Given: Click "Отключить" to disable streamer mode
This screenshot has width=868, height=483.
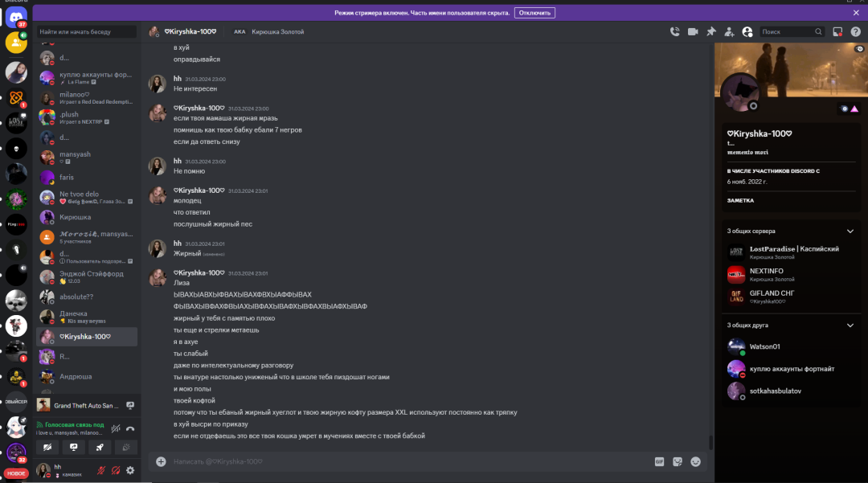Looking at the screenshot, I should pos(534,13).
